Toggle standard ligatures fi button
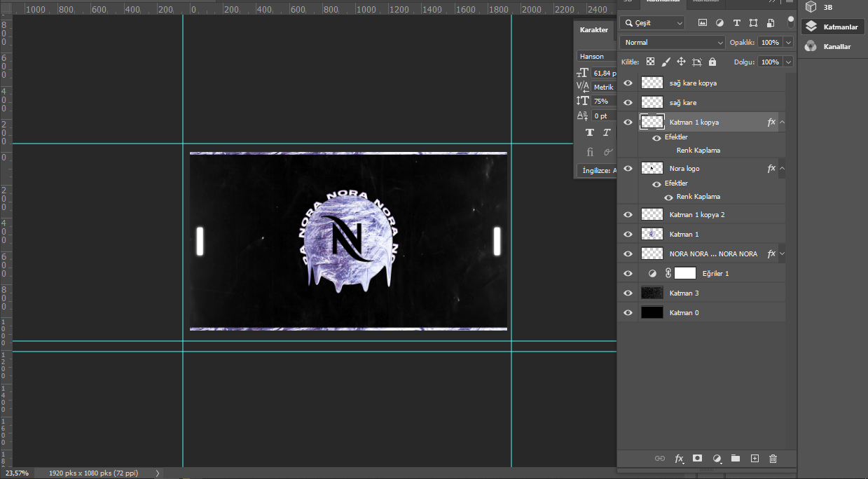868x479 pixels. [x=590, y=151]
